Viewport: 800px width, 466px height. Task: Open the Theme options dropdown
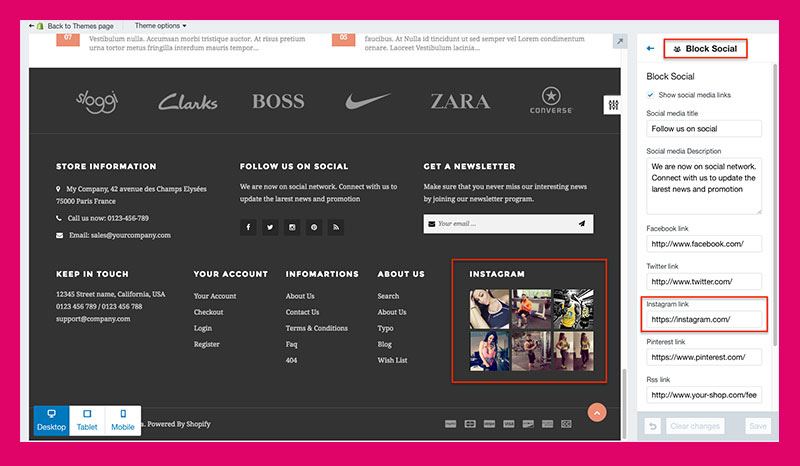(161, 25)
